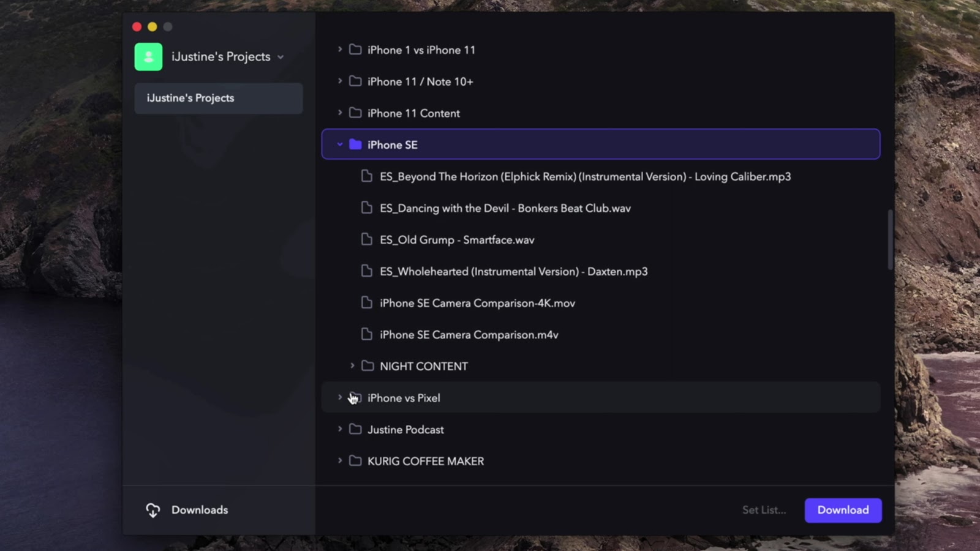Click the red close window button
This screenshot has width=980, height=551.
[x=137, y=26]
